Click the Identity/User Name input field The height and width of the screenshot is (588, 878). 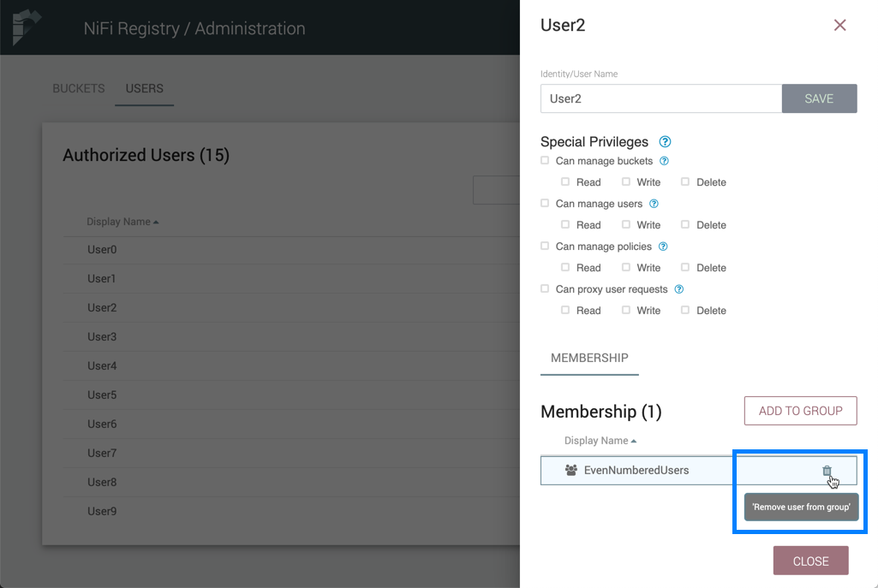tap(660, 98)
